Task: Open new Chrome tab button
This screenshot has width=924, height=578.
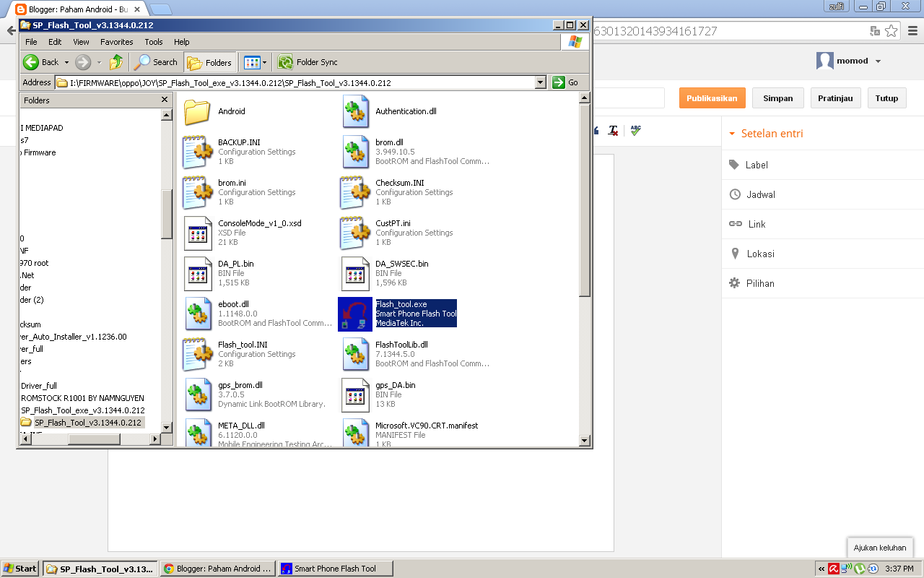Action: pos(160,9)
